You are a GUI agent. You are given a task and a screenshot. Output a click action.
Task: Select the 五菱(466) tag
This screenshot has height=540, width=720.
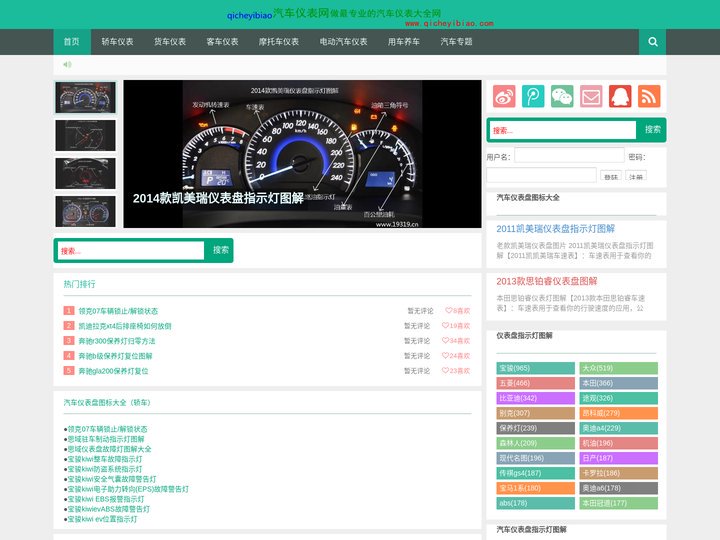pyautogui.click(x=535, y=383)
